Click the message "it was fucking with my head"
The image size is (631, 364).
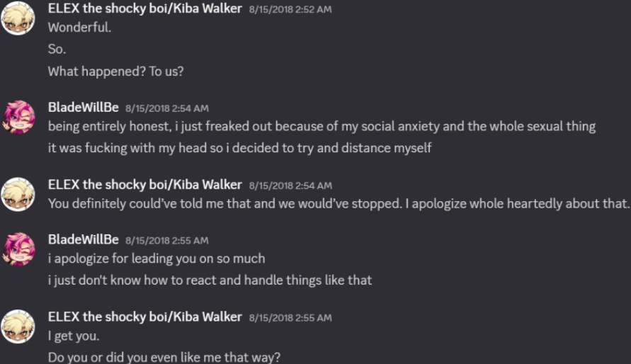pos(239,149)
